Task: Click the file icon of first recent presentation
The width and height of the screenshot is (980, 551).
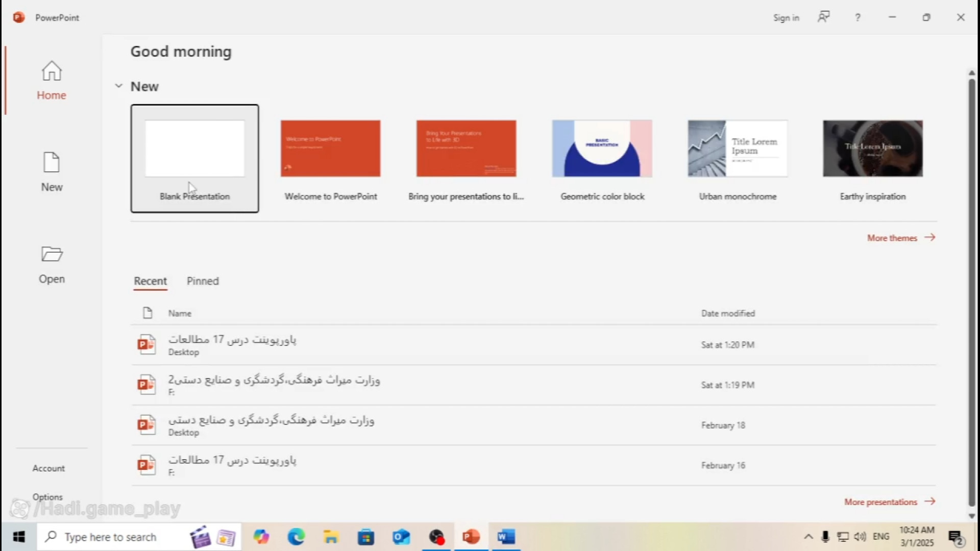Action: coord(146,344)
